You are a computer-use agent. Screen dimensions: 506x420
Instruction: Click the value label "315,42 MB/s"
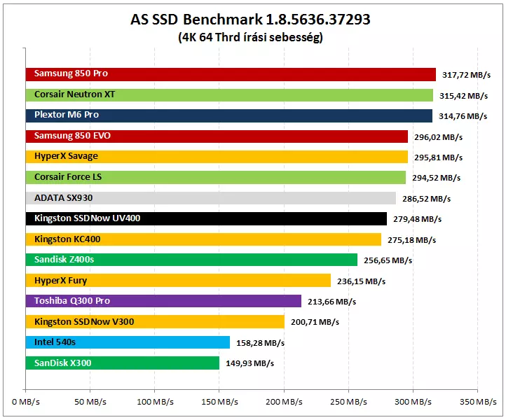(x=463, y=96)
